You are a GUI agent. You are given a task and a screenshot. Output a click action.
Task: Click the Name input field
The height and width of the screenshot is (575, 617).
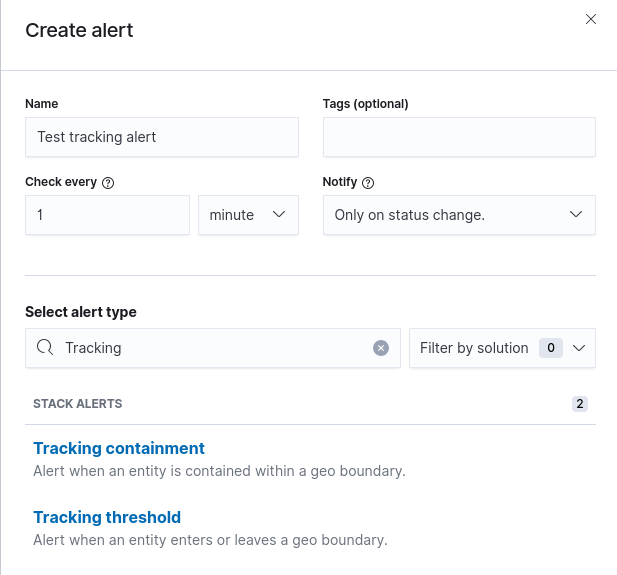coord(161,137)
